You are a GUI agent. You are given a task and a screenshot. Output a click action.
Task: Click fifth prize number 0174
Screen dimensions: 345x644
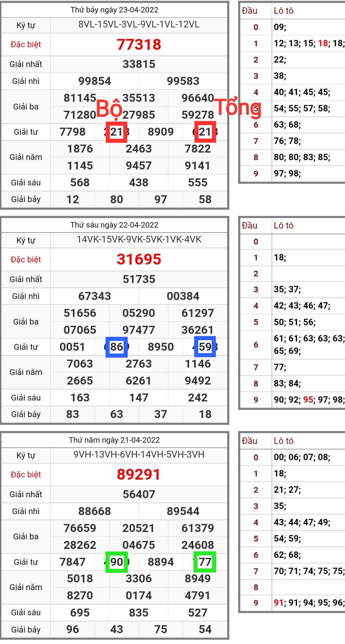(139, 595)
